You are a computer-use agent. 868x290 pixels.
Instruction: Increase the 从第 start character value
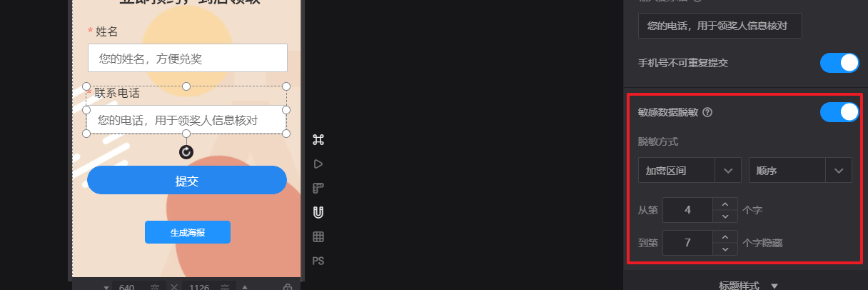coord(725,204)
